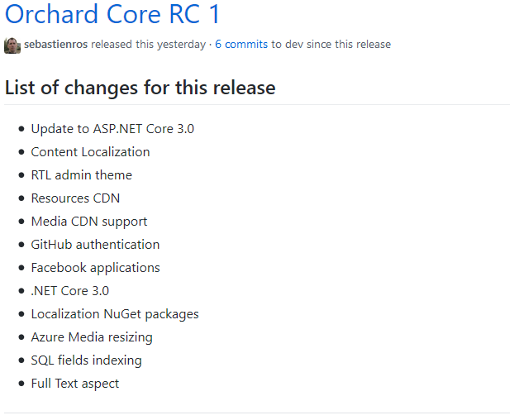Click bullet point beside Content Localization

pos(21,152)
